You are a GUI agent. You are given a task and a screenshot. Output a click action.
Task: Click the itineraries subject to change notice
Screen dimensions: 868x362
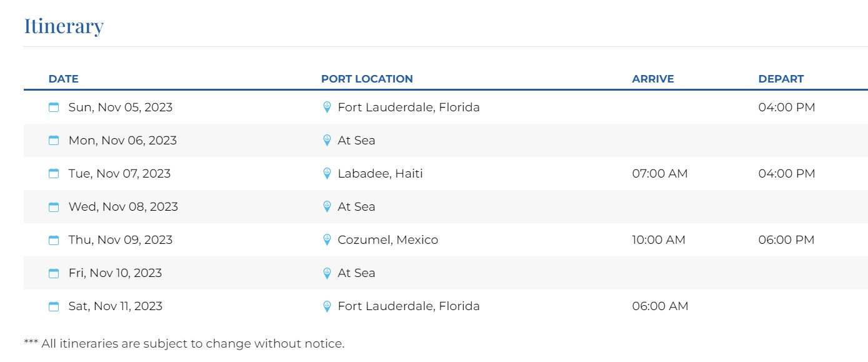tap(184, 343)
